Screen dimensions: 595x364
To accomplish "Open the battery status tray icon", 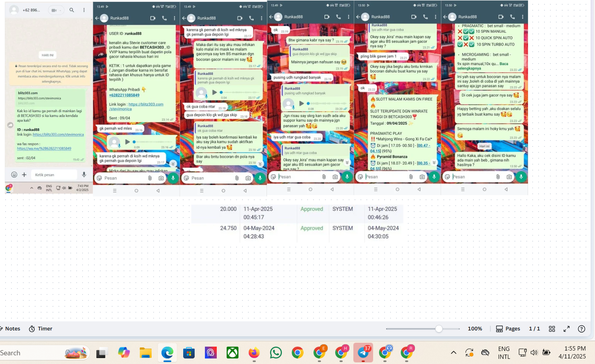I will click(x=546, y=353).
